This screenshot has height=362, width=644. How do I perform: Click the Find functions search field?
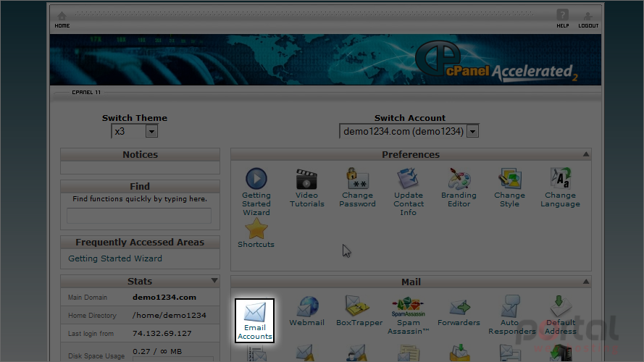click(139, 216)
